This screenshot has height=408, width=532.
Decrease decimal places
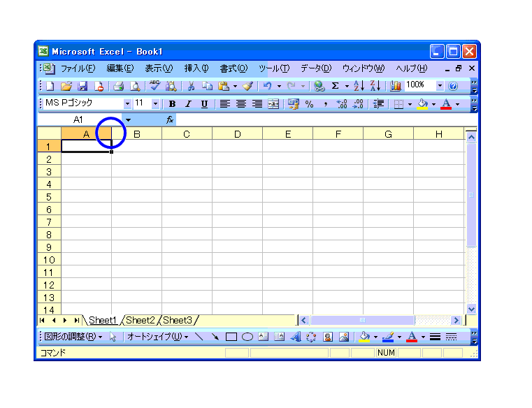tap(358, 104)
